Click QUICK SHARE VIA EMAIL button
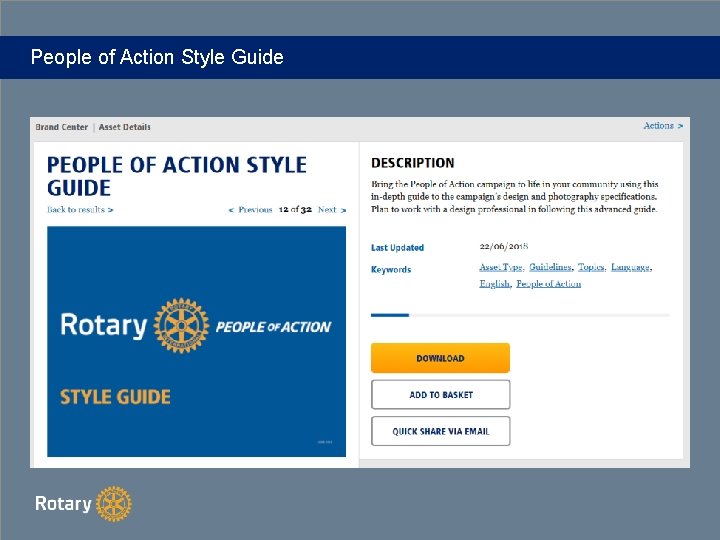 [x=440, y=431]
